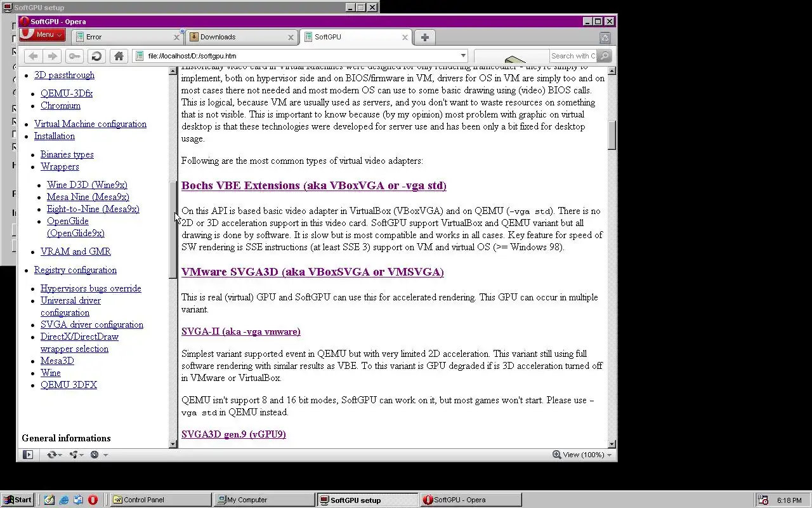This screenshot has height=508, width=812.
Task: Follow the 3D passthrough link
Action: 64,75
